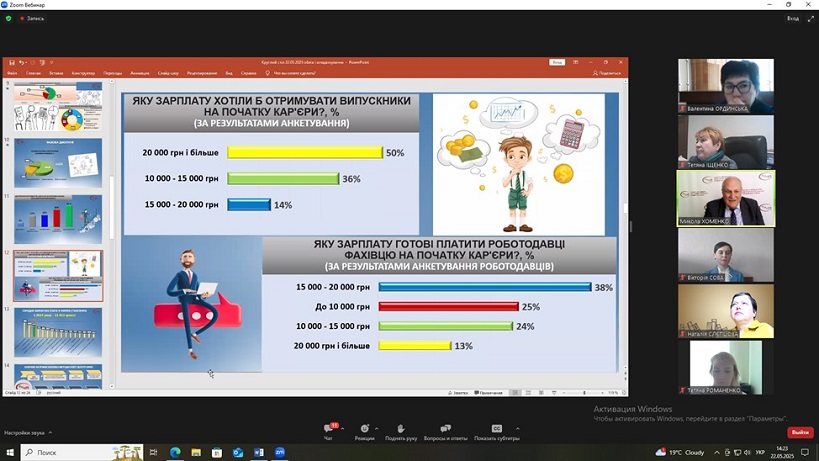Screen dimensions: 819x461
Task: Expand the subtitles options arrow
Action: coord(518,429)
